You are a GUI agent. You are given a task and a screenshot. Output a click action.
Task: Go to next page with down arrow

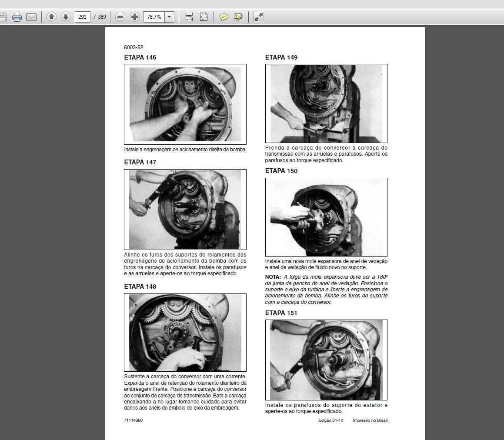click(66, 17)
